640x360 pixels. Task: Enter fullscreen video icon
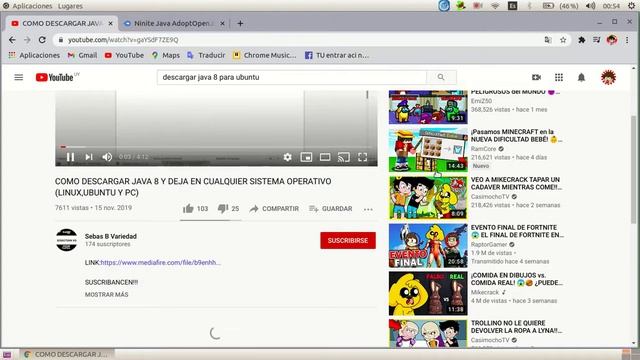(x=362, y=157)
